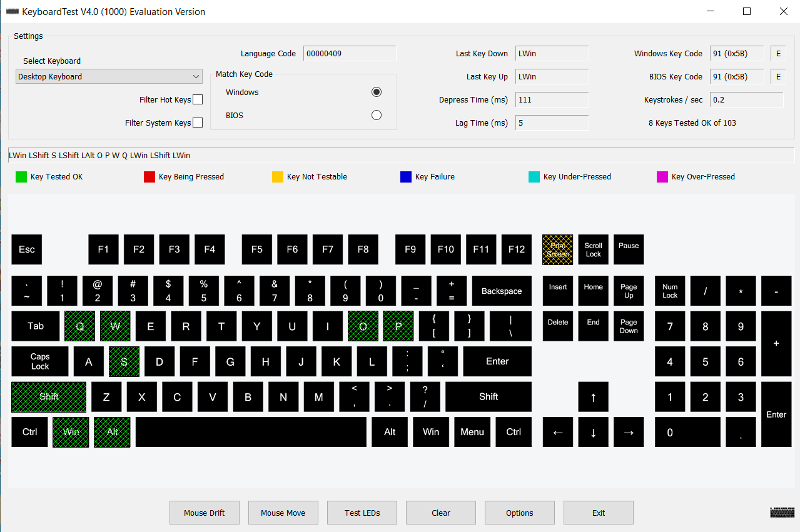Screen dimensions: 800x532
Task: Click the Esc key on the virtual keyboard
Action: [26, 249]
